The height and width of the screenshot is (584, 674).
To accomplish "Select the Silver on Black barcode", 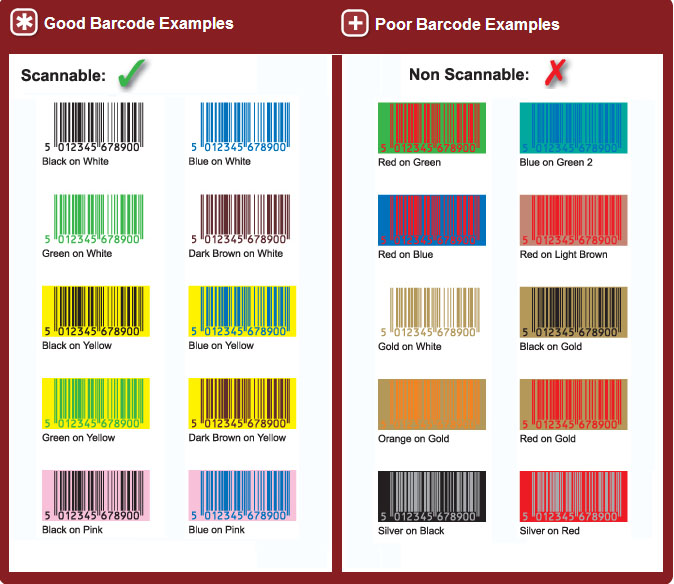I will tap(432, 497).
